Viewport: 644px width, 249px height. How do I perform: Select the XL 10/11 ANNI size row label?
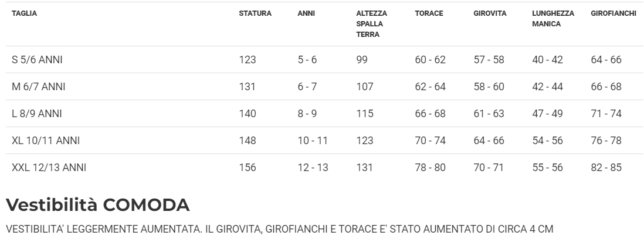[46, 141]
